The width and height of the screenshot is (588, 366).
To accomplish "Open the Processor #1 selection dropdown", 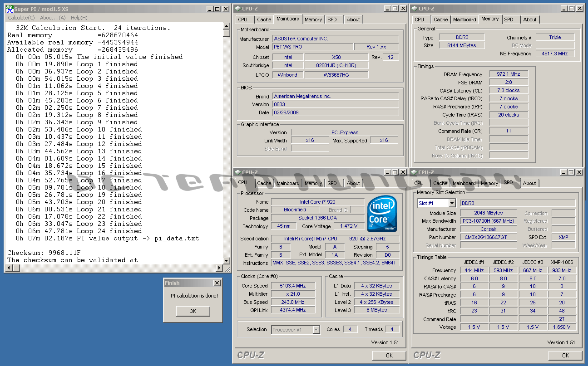I will (x=316, y=330).
